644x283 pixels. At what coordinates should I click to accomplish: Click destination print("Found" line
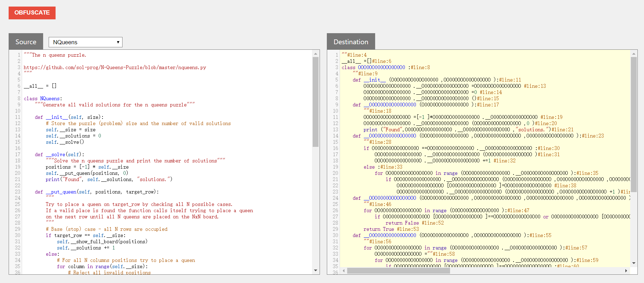469,130
